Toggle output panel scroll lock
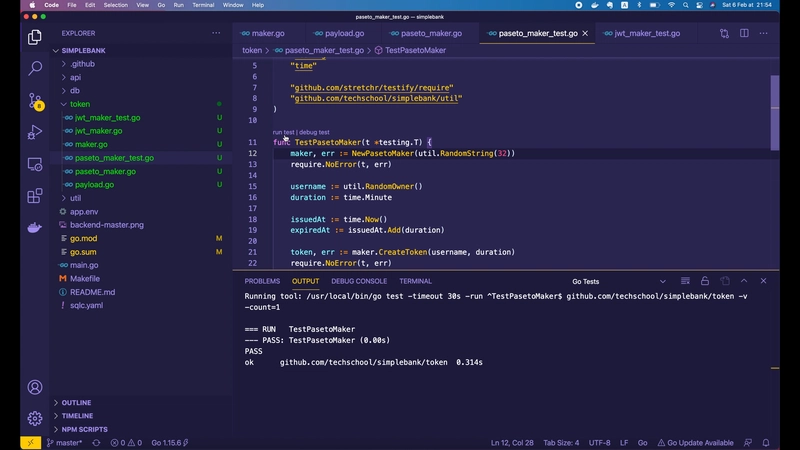This screenshot has height=450, width=800. click(705, 281)
